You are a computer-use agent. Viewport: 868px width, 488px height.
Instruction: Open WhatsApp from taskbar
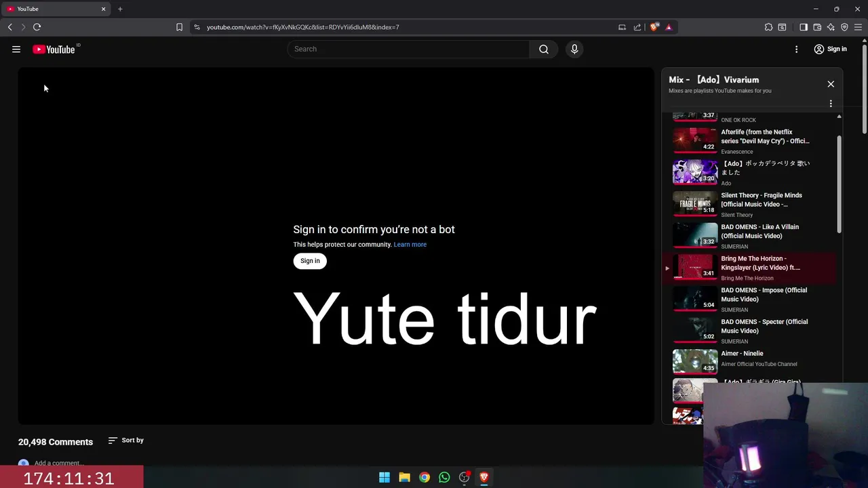pyautogui.click(x=444, y=477)
